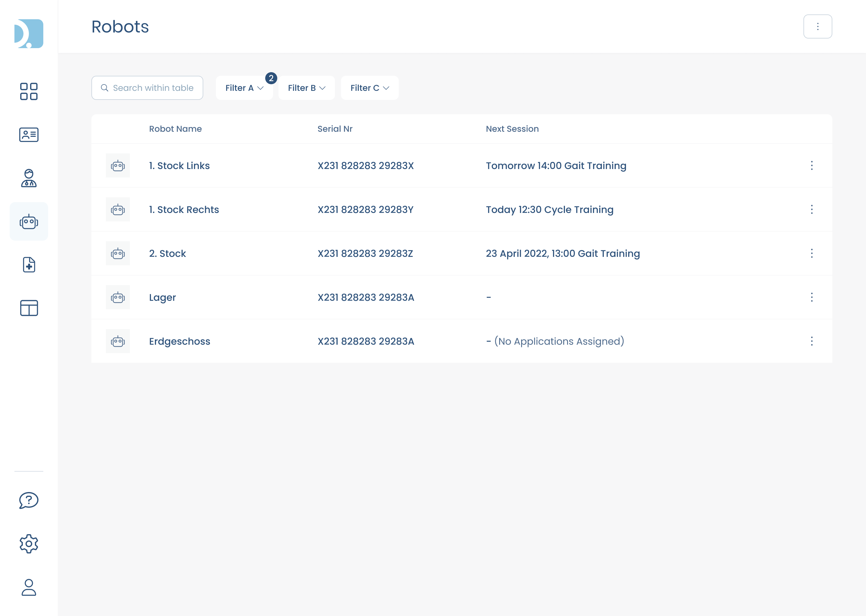
Task: Open the help chat icon
Action: [29, 500]
